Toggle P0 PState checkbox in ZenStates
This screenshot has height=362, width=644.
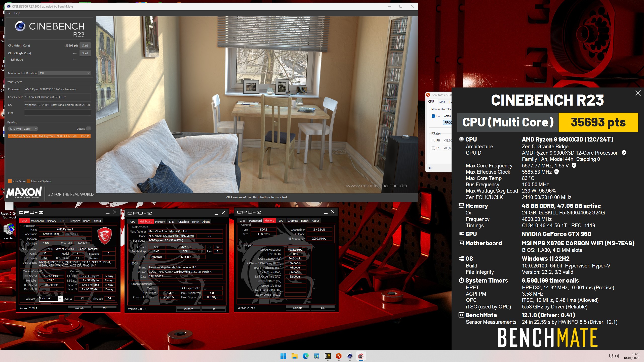(x=433, y=141)
